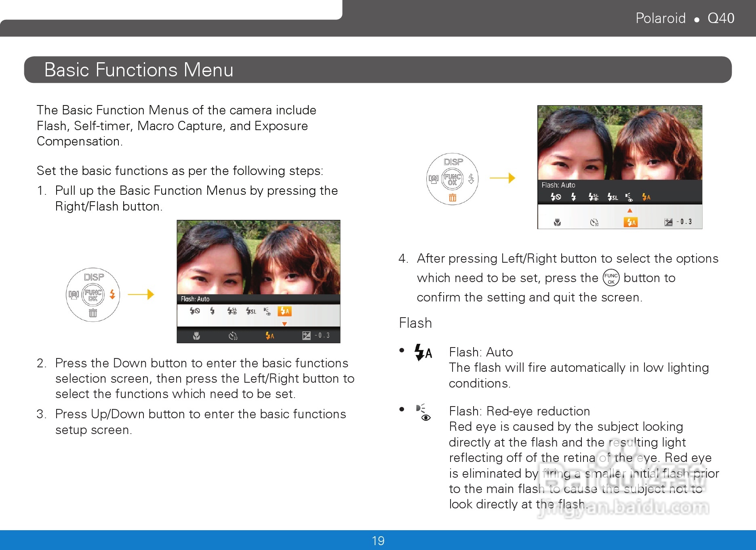This screenshot has height=550, width=756.
Task: Click face detection button on dial above step 4
Action: pos(434,179)
